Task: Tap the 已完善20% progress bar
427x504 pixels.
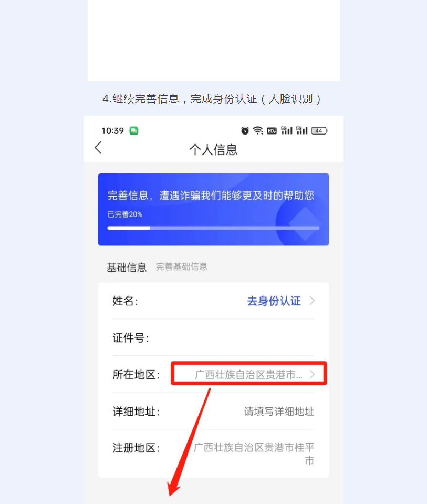Action: tap(213, 228)
